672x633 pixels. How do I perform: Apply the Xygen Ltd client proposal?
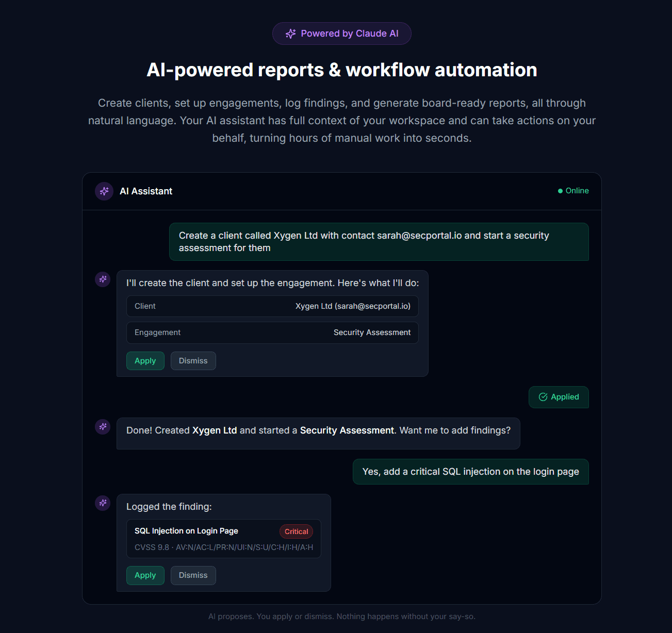click(145, 361)
